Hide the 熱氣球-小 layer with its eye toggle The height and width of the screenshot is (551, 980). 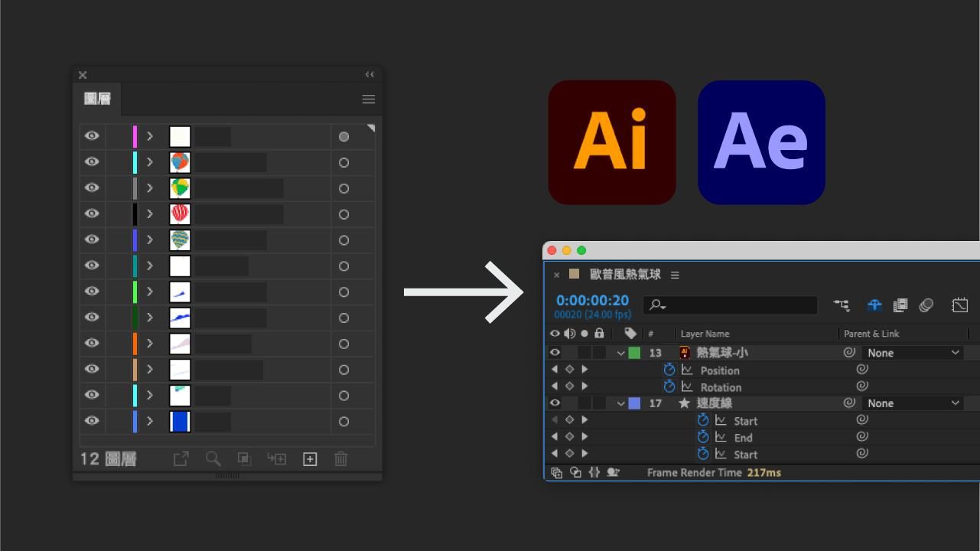554,352
